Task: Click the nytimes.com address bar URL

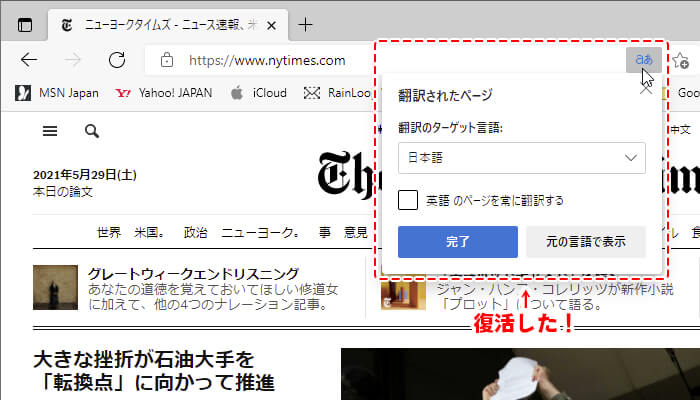Action: (x=267, y=60)
